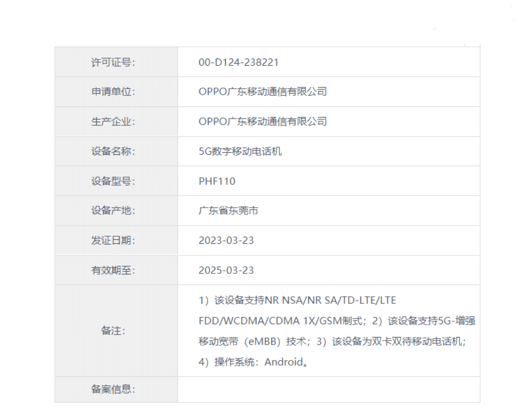
Task: Click the empty 备案信息 value cell
Action: [x=328, y=389]
